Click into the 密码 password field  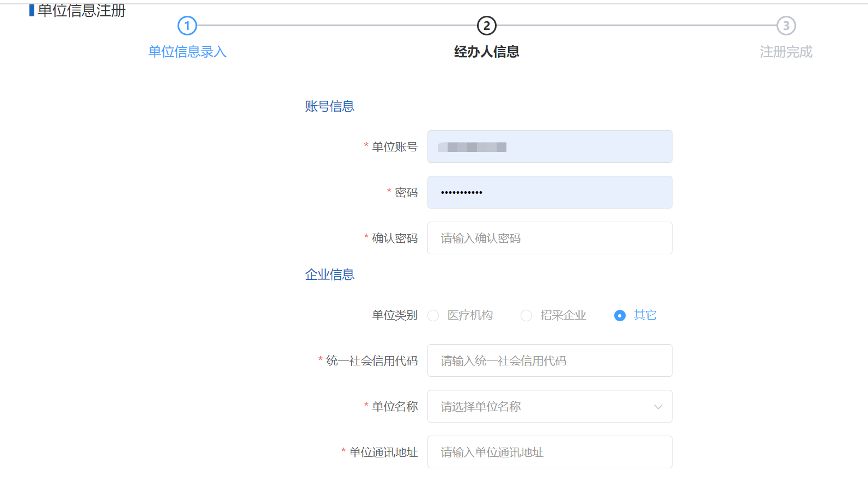pos(549,193)
